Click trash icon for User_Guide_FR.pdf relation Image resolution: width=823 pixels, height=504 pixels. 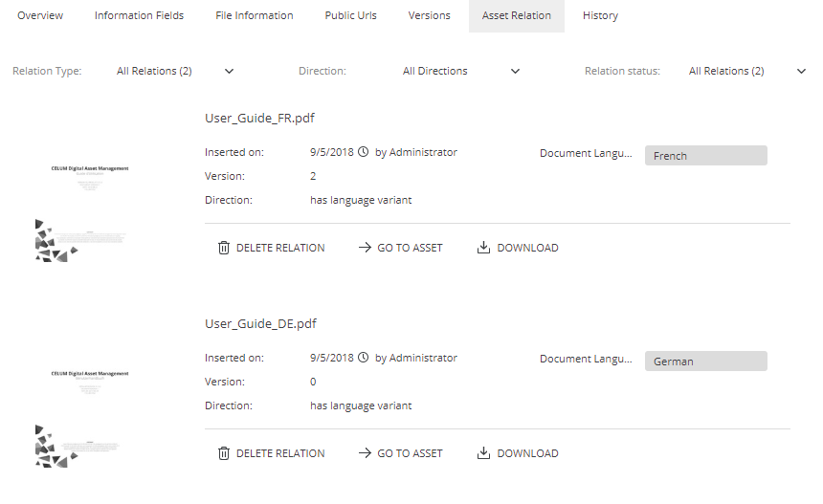(x=224, y=248)
